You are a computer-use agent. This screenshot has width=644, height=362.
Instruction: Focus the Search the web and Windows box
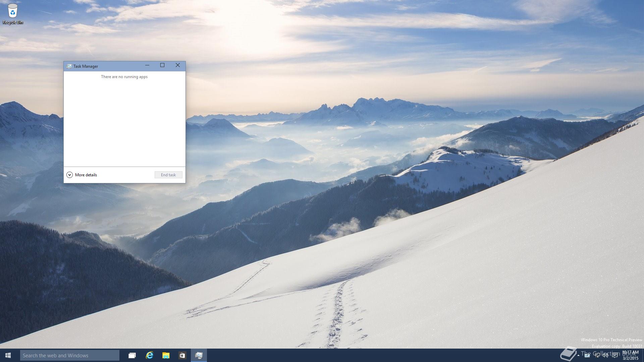(x=70, y=355)
